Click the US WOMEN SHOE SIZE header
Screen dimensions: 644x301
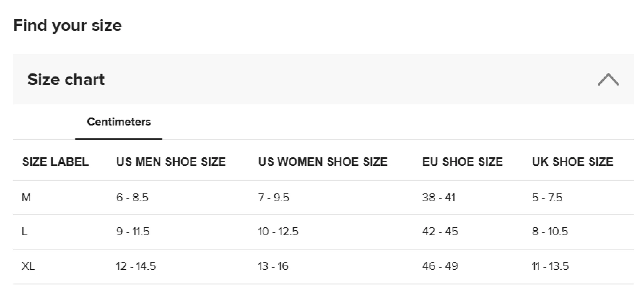pos(323,162)
